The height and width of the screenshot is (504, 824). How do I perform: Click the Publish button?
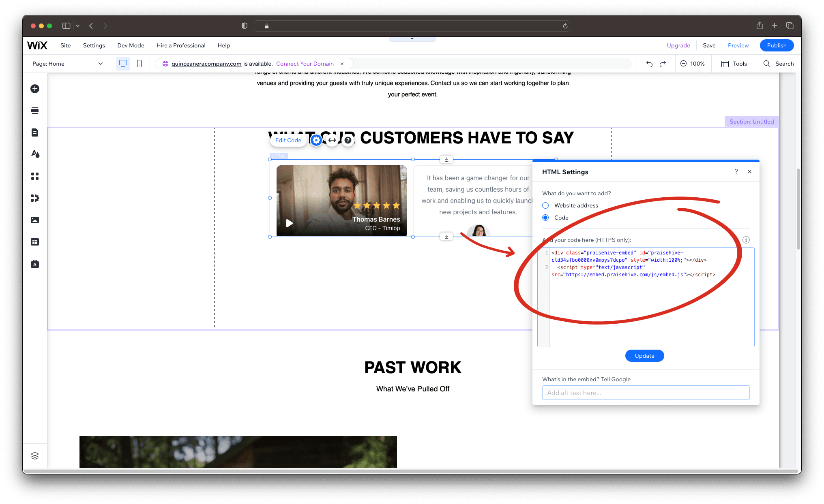point(777,45)
